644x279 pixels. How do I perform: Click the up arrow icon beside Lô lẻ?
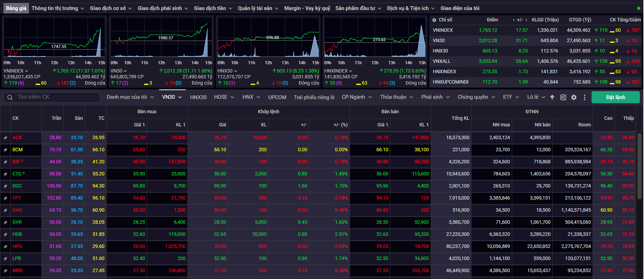(x=552, y=97)
